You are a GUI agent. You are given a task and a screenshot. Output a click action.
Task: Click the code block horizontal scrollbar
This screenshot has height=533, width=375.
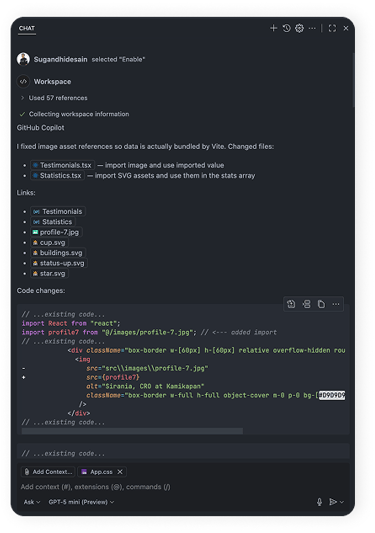132,431
